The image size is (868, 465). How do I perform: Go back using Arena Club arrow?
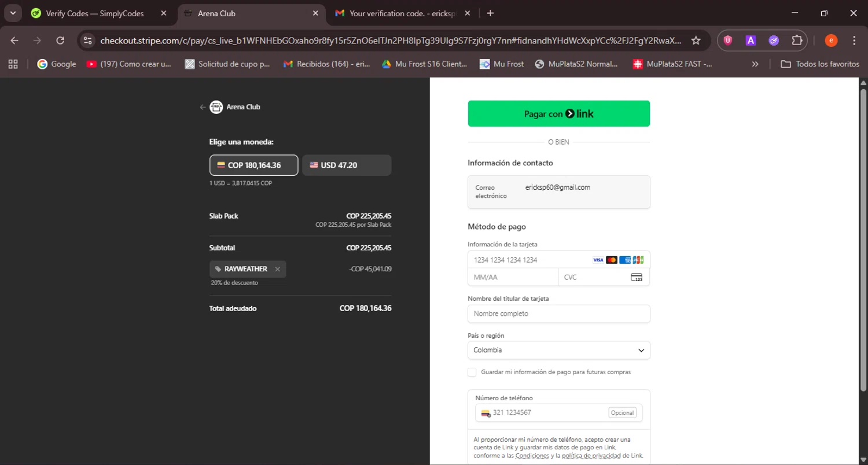click(x=203, y=107)
